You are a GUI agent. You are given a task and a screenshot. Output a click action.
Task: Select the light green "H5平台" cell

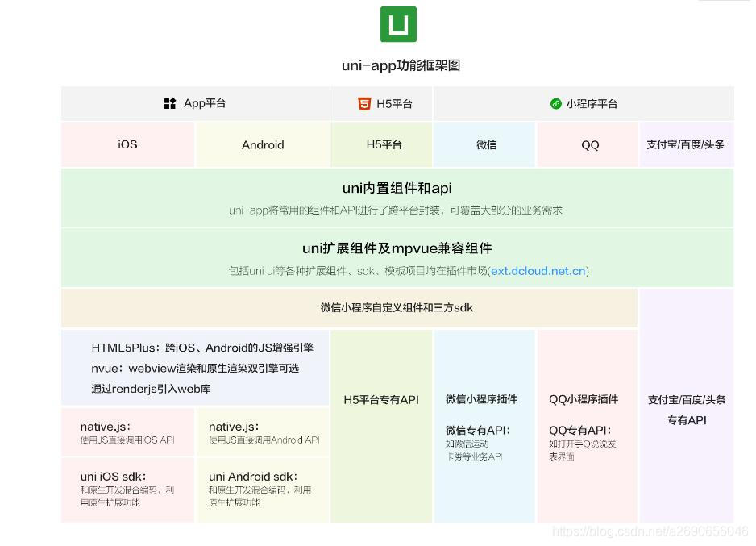click(x=382, y=144)
